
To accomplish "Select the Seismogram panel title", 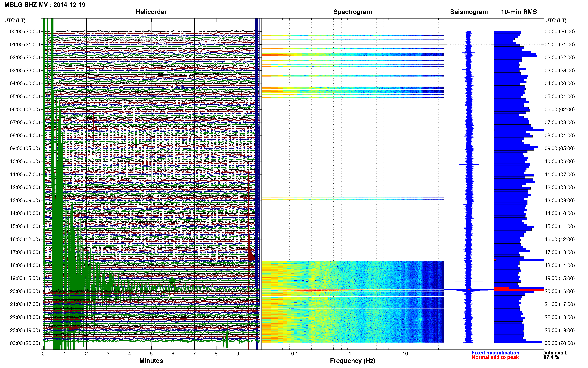I will click(x=469, y=12).
